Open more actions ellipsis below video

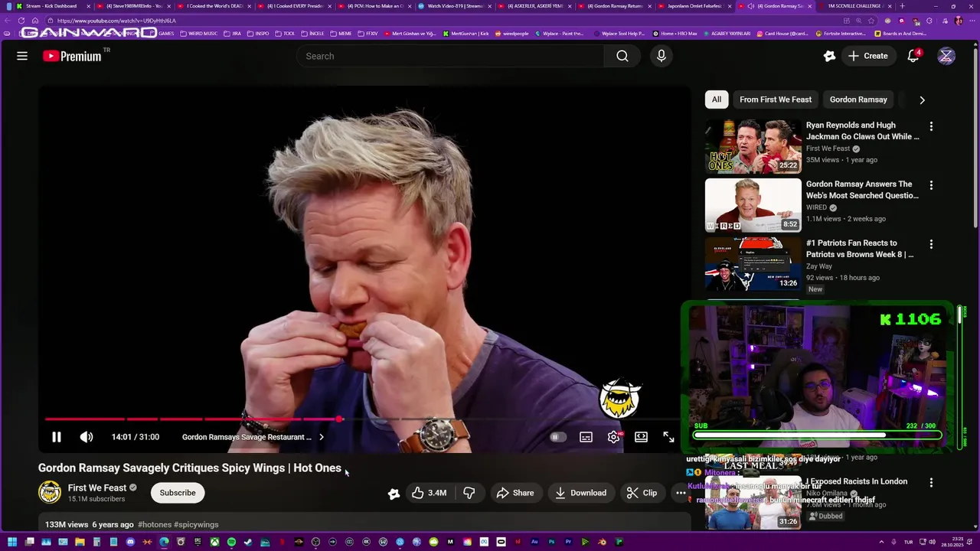(681, 493)
